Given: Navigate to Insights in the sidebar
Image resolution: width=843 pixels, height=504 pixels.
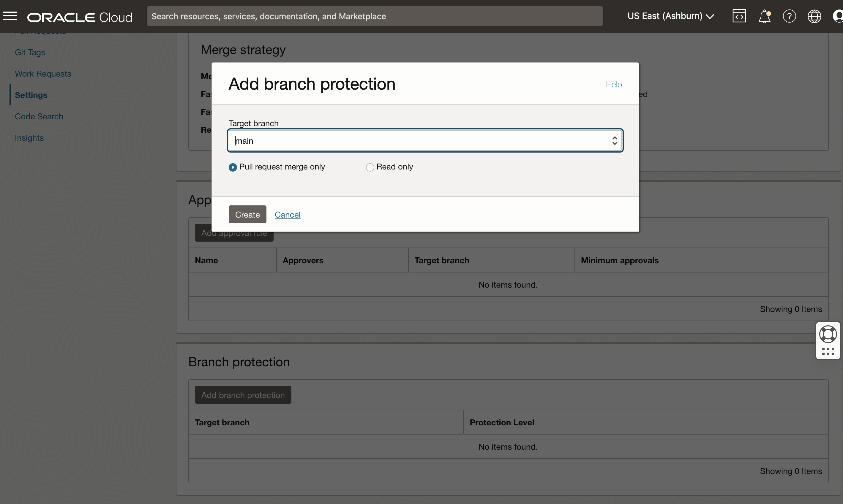Looking at the screenshot, I should point(29,137).
